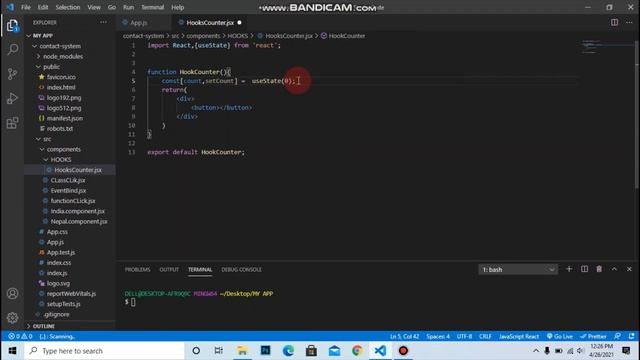640x360 pixels.
Task: Open the Extensions view
Action: pos(12,123)
